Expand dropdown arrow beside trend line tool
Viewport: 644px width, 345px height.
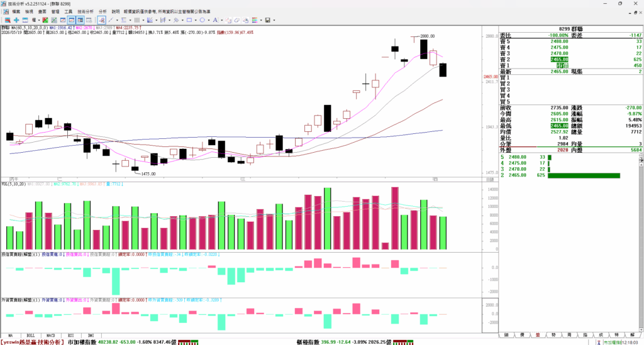(x=117, y=19)
